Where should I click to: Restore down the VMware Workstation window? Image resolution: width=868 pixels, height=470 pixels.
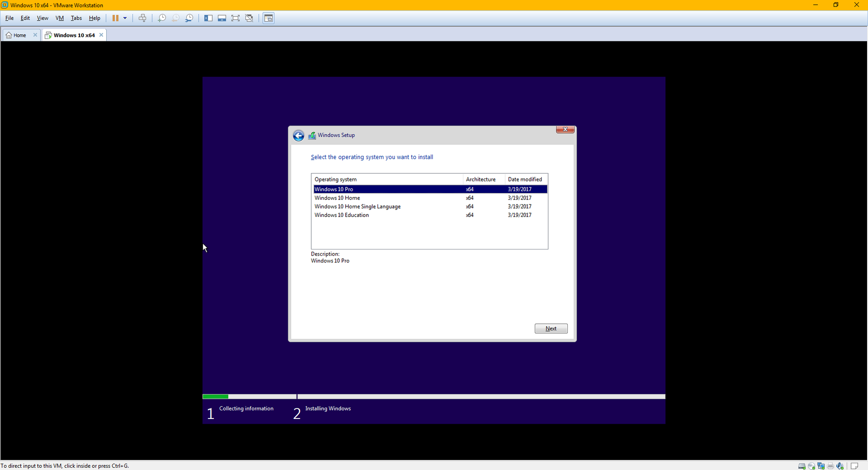[x=836, y=5]
